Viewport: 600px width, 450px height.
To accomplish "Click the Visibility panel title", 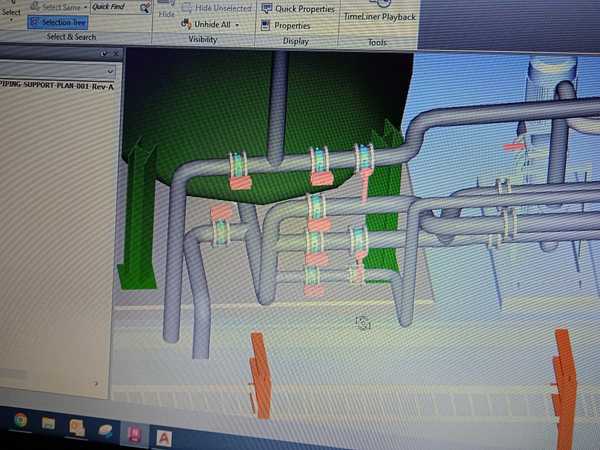I will coord(203,39).
